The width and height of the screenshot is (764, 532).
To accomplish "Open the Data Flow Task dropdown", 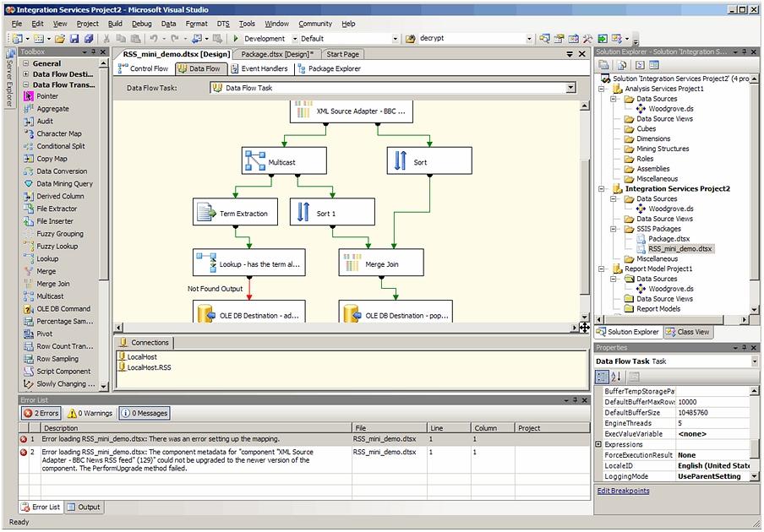I will (x=570, y=88).
